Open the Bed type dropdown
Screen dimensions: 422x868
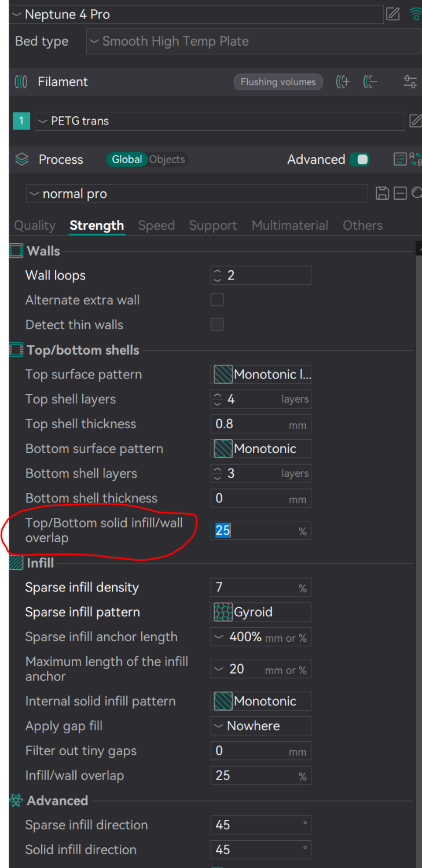pyautogui.click(x=254, y=42)
